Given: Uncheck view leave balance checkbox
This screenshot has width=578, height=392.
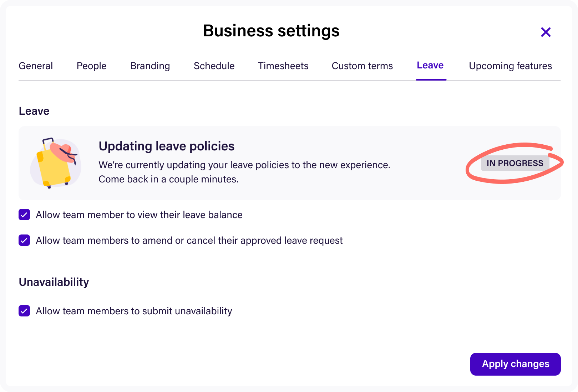Looking at the screenshot, I should coord(24,215).
